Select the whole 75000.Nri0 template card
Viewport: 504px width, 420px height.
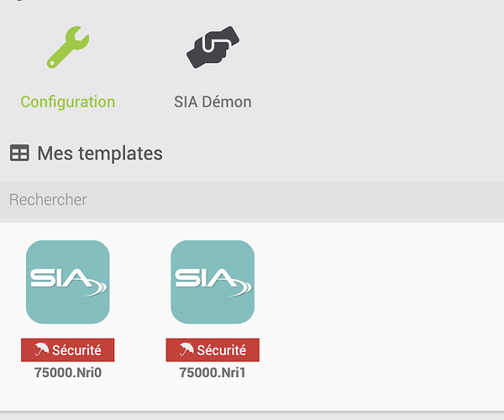tap(68, 309)
